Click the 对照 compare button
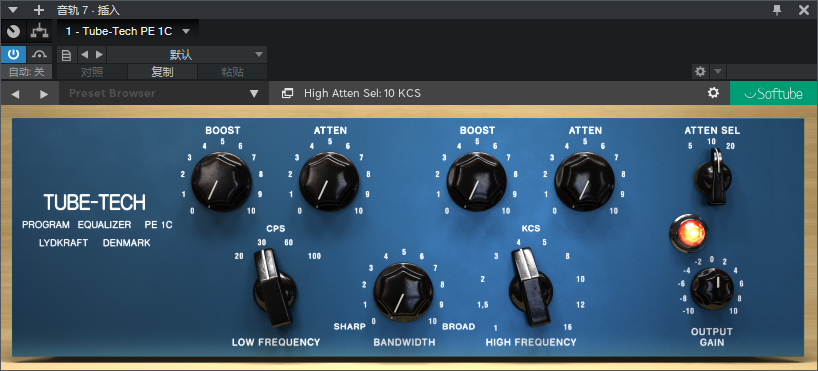The image size is (818, 371). 92,72
